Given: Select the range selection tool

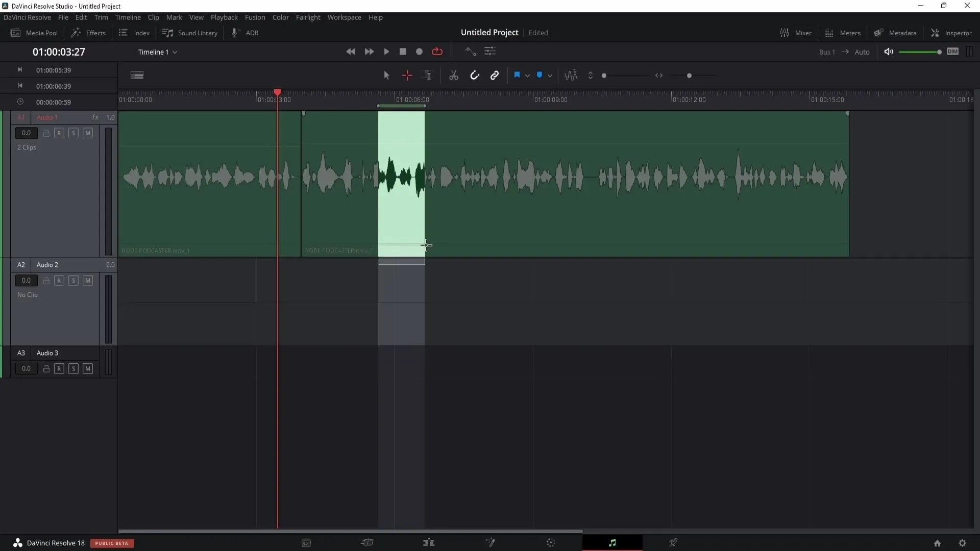Looking at the screenshot, I should point(407,76).
